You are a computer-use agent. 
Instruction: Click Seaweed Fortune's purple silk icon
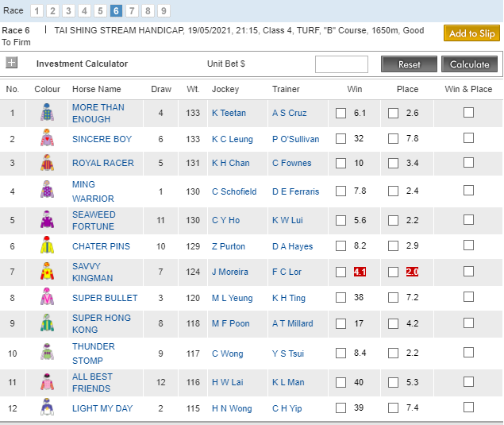[x=47, y=220]
